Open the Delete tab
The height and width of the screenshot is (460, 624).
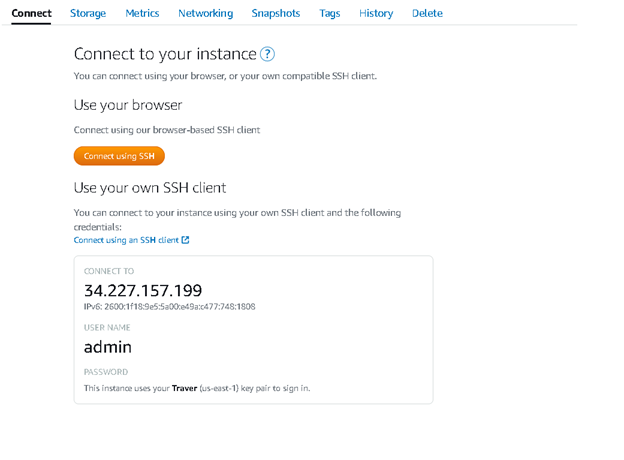427,13
